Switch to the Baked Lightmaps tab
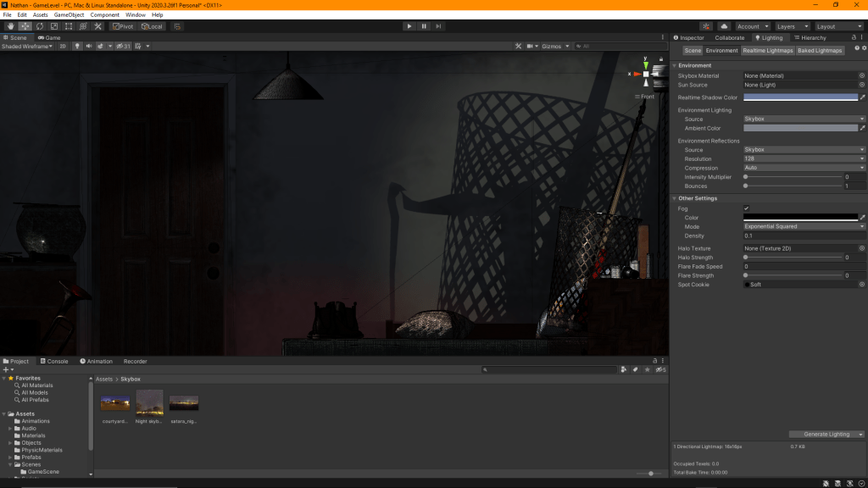868x488 pixels. [820, 51]
